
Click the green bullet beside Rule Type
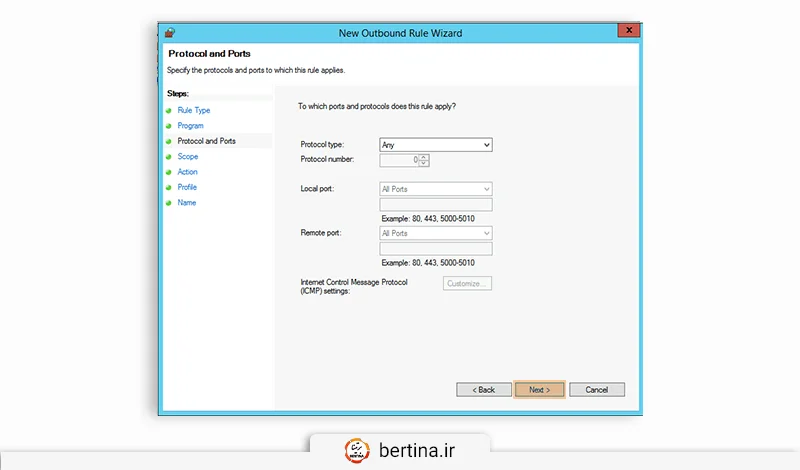[169, 111]
